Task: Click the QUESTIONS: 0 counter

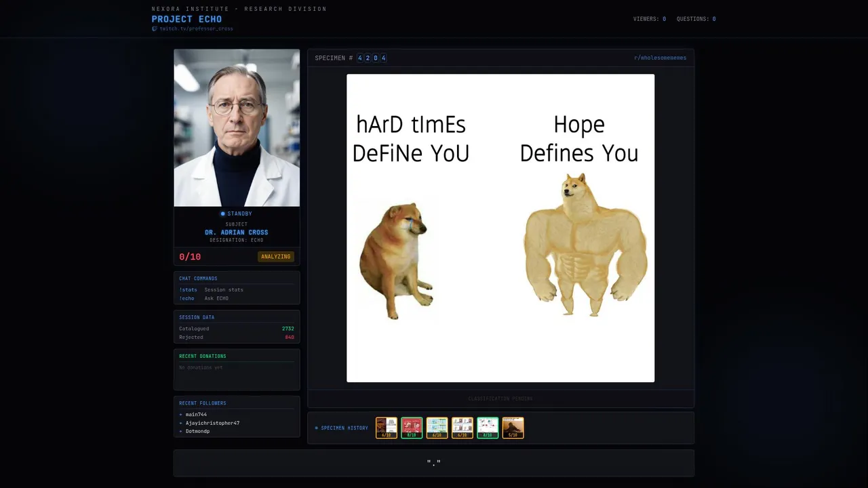Action: 696,19
